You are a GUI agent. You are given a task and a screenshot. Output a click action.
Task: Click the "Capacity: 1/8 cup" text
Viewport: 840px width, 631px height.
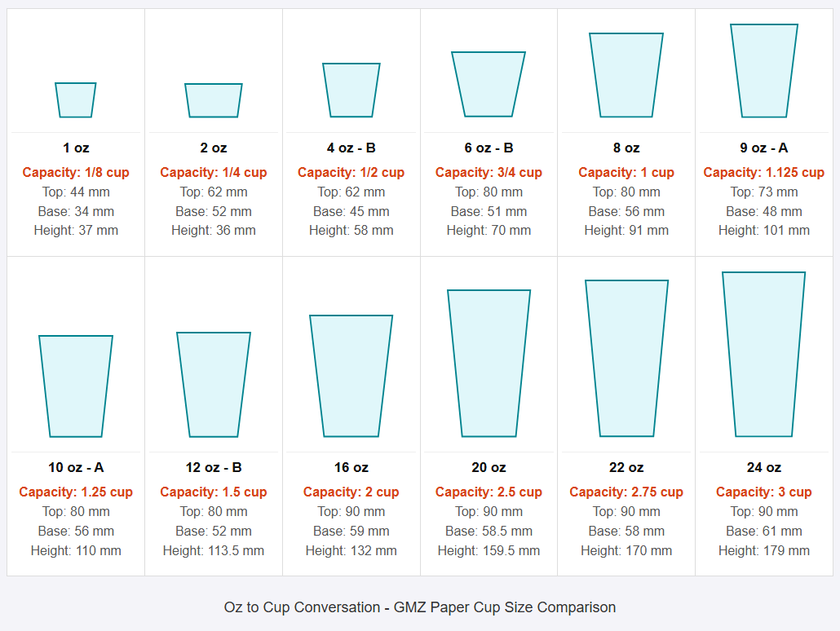pos(76,173)
